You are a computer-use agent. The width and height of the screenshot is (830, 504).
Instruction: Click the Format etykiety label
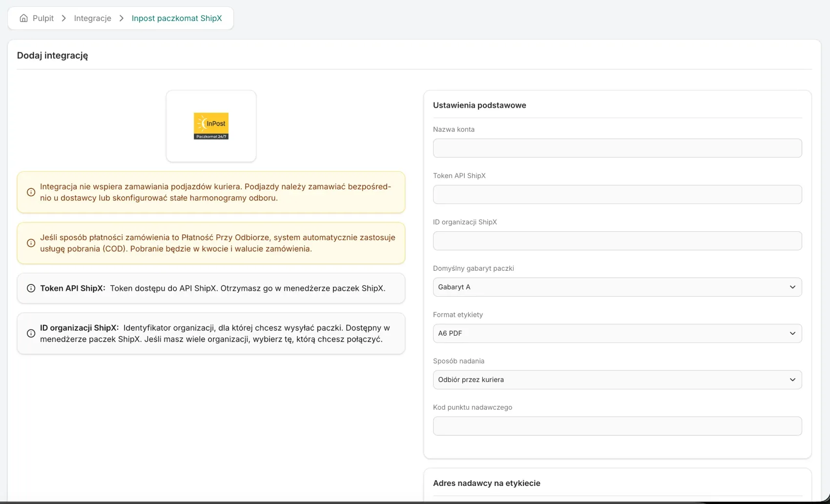pyautogui.click(x=458, y=315)
